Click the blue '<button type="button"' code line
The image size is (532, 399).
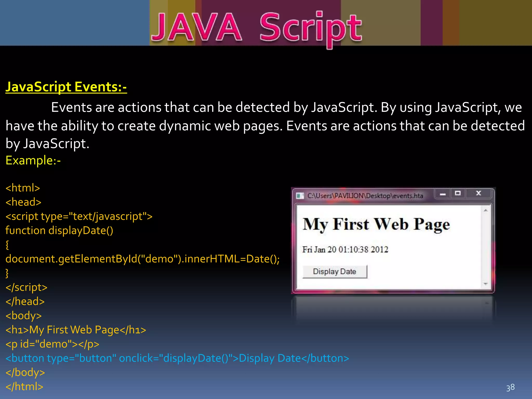(x=177, y=358)
